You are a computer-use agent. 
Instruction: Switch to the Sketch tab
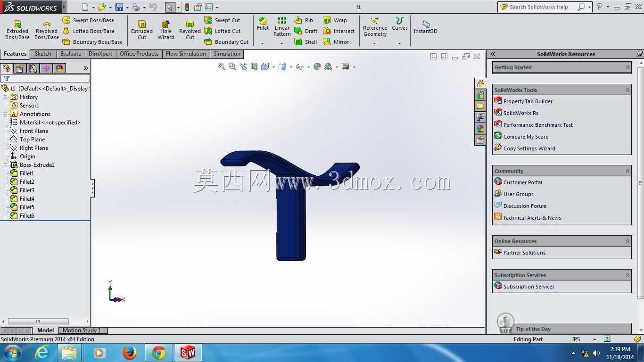tap(43, 54)
